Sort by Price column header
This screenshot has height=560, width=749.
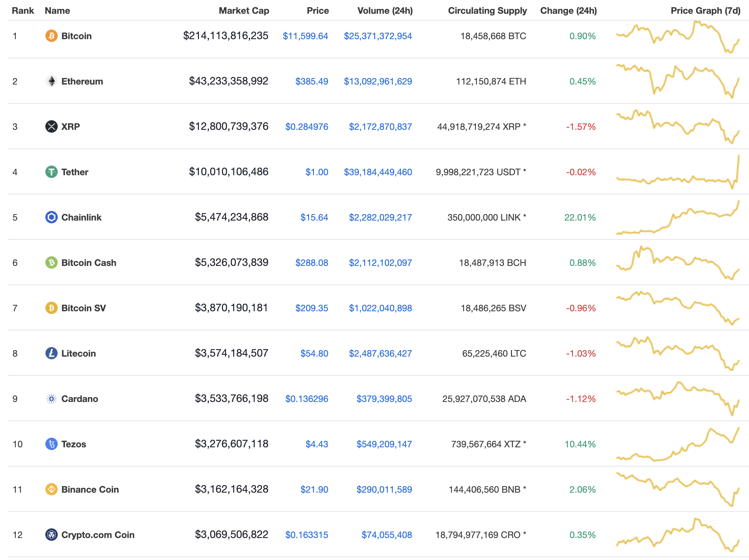[x=318, y=11]
